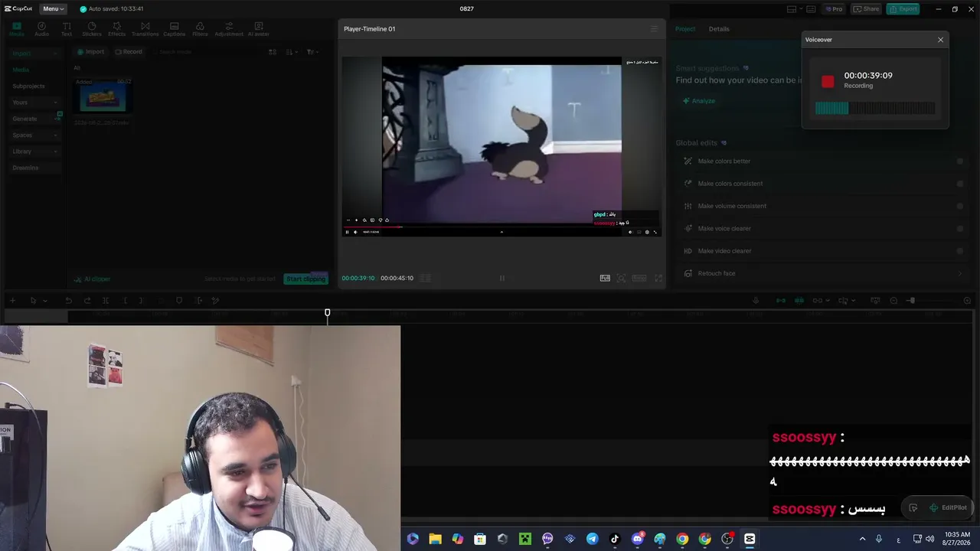Open the Text tool panel
The height and width of the screenshot is (551, 980).
click(x=67, y=29)
